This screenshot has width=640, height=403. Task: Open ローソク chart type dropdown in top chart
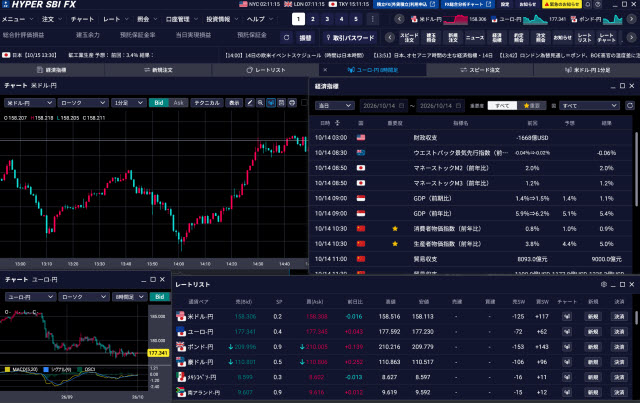(x=83, y=103)
